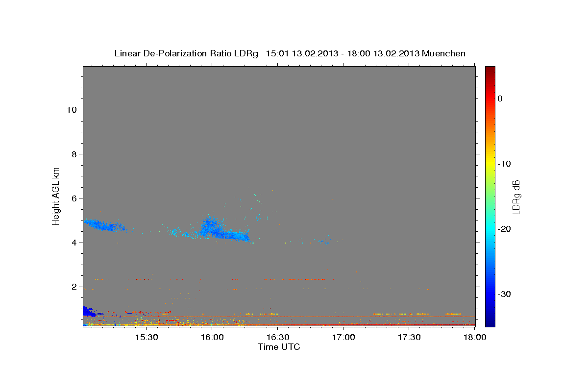This screenshot has height=392, width=588.
Task: Click the plot title "Linear De-Polarization Ratio LDRg"
Action: pyautogui.click(x=186, y=53)
